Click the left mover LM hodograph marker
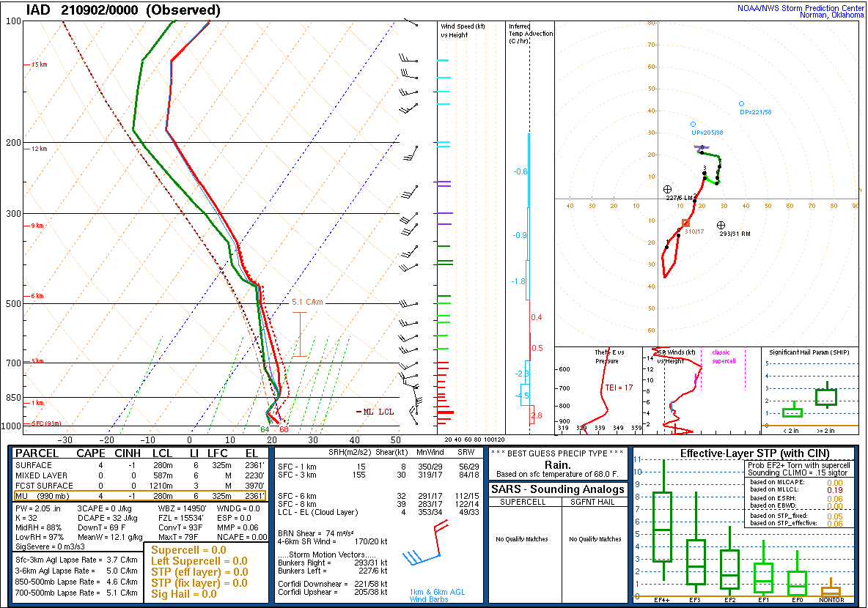The image size is (868, 608). (667, 189)
